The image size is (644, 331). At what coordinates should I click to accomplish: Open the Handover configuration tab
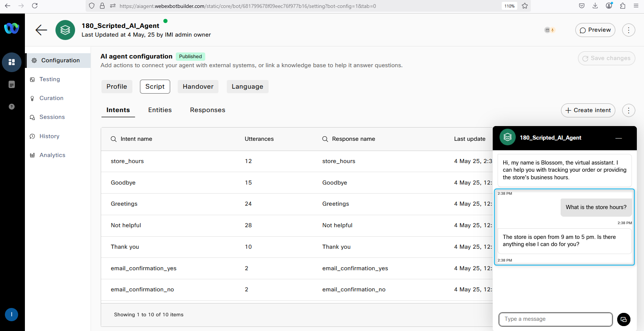tap(198, 86)
